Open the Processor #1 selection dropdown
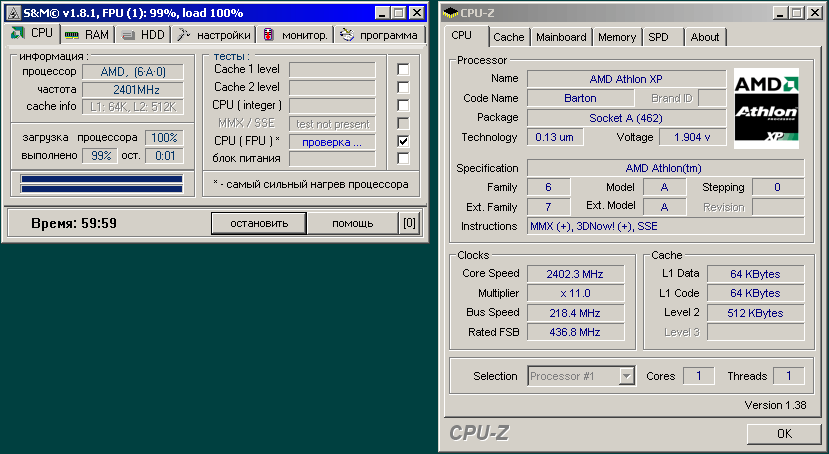This screenshot has height=454, width=829. click(x=627, y=376)
